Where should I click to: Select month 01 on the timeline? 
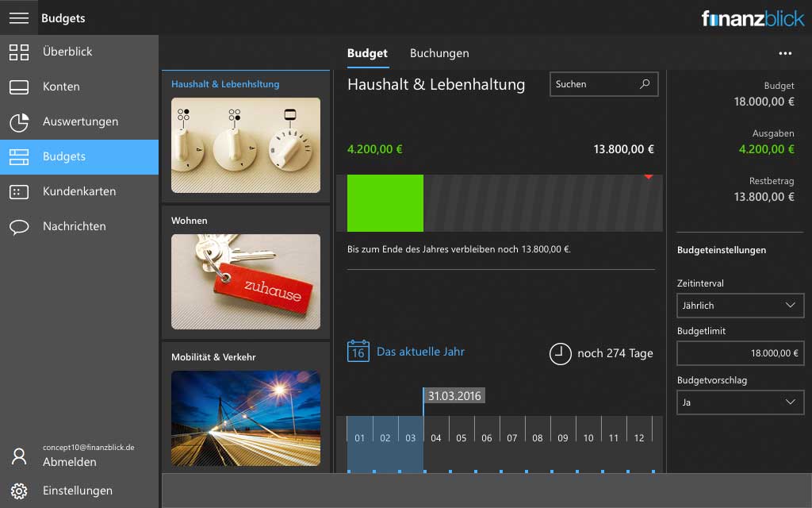[359, 438]
